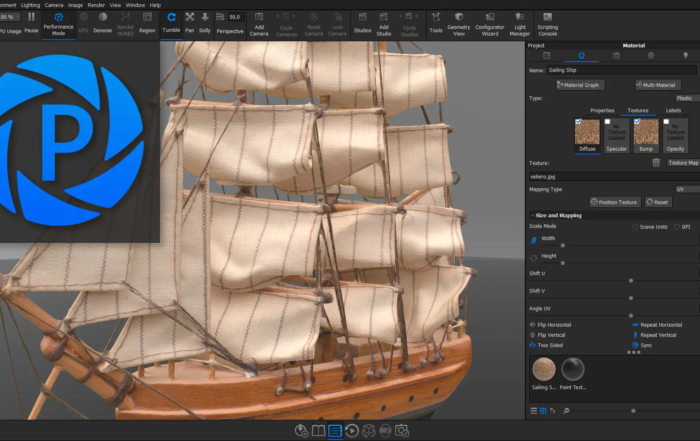Toggle the Diffuse texture checkbox
This screenshot has height=441, width=700.
click(x=579, y=121)
